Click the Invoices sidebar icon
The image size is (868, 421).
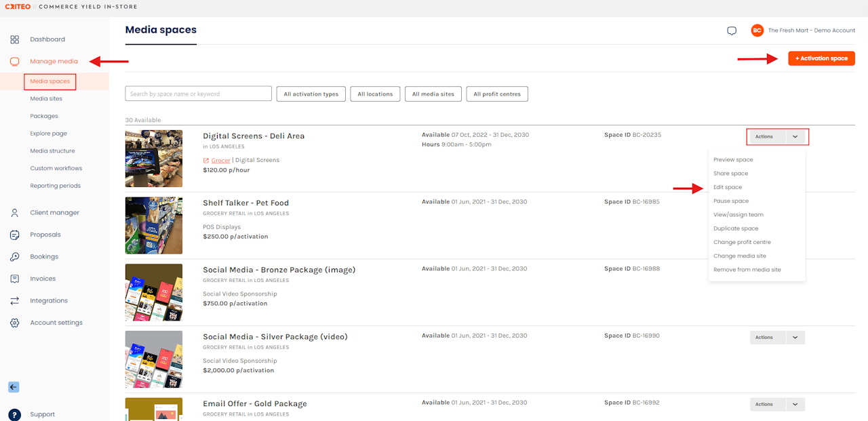14,279
